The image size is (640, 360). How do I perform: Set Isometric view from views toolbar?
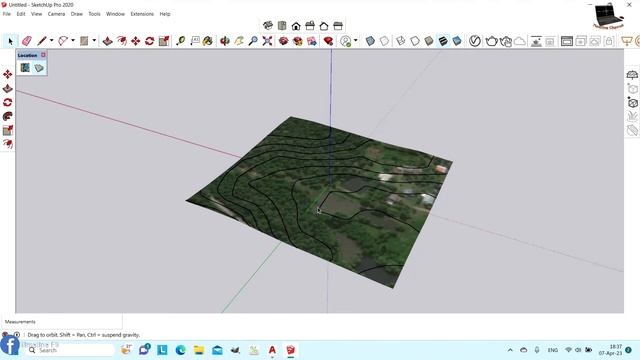point(268,26)
